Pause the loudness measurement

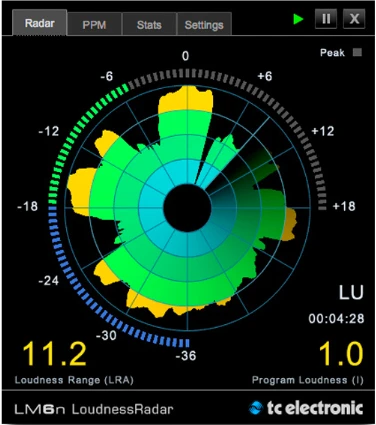[326, 19]
